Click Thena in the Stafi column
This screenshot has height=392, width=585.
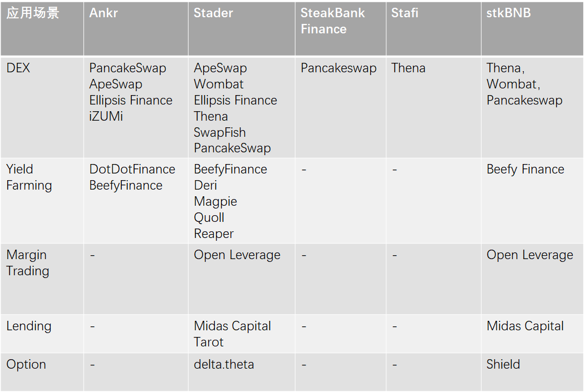pos(408,68)
